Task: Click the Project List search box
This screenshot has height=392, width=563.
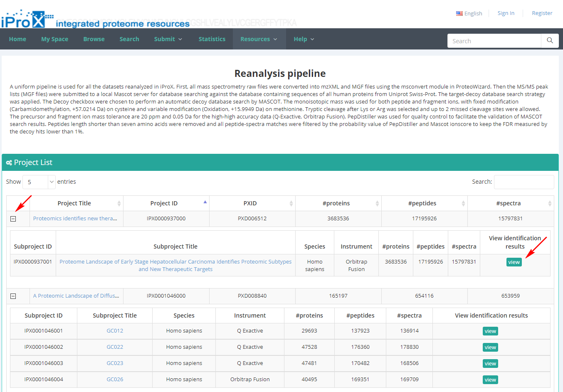Action: 524,182
